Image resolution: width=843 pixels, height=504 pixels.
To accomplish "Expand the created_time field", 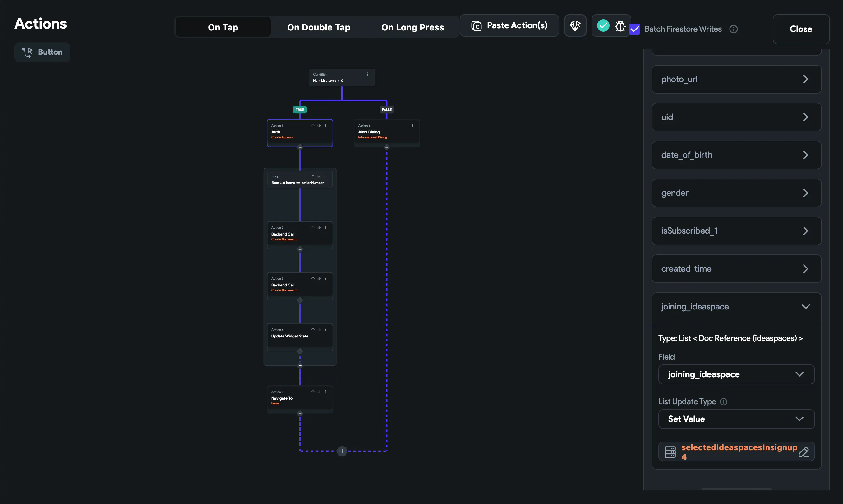I will [736, 269].
